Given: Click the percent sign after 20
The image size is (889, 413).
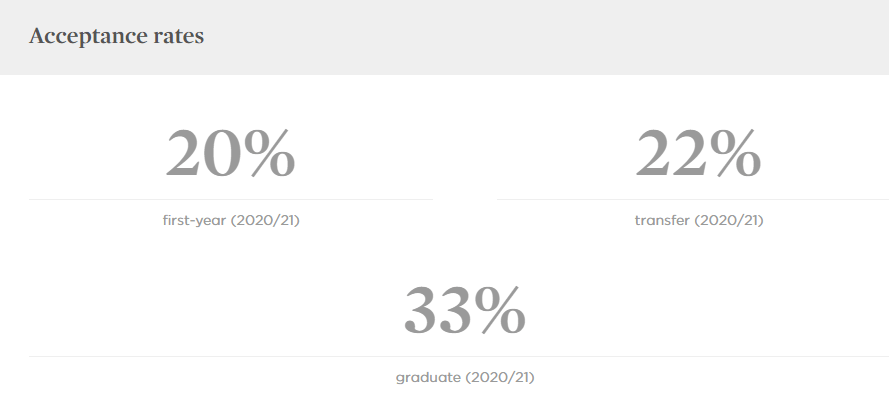Looking at the screenshot, I should click(269, 155).
